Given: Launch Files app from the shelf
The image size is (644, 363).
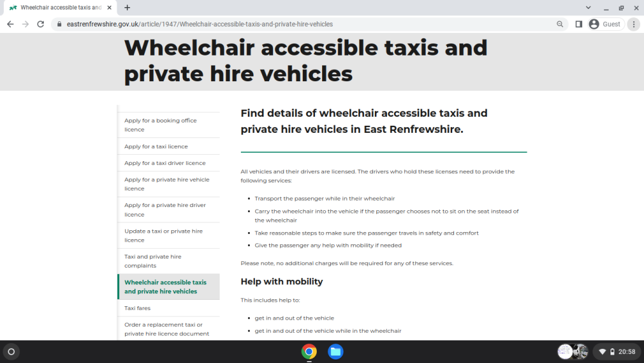Looking at the screenshot, I should coord(336,351).
